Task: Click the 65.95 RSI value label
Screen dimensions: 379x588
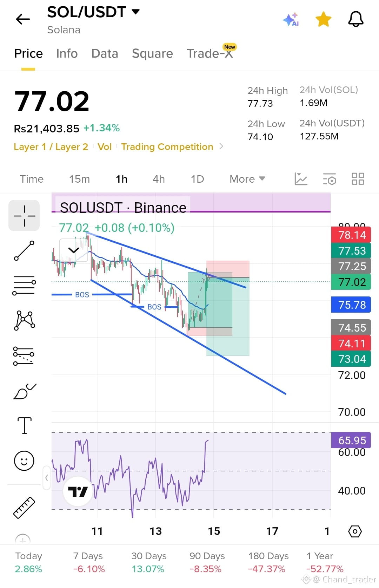Action: [x=351, y=440]
